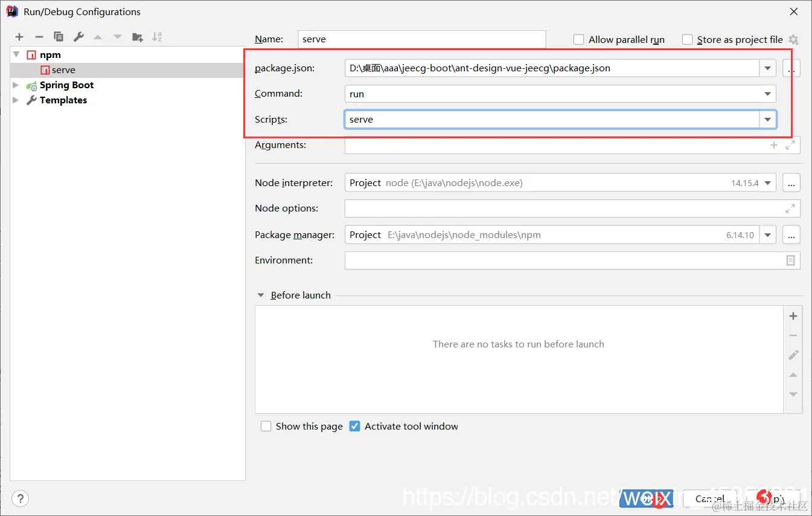The height and width of the screenshot is (516, 812).
Task: Remove the selected Before launch task
Action: [793, 335]
